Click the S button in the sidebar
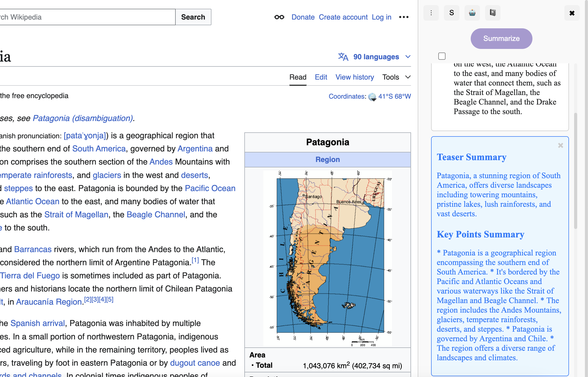This screenshot has height=377, width=588. [451, 13]
